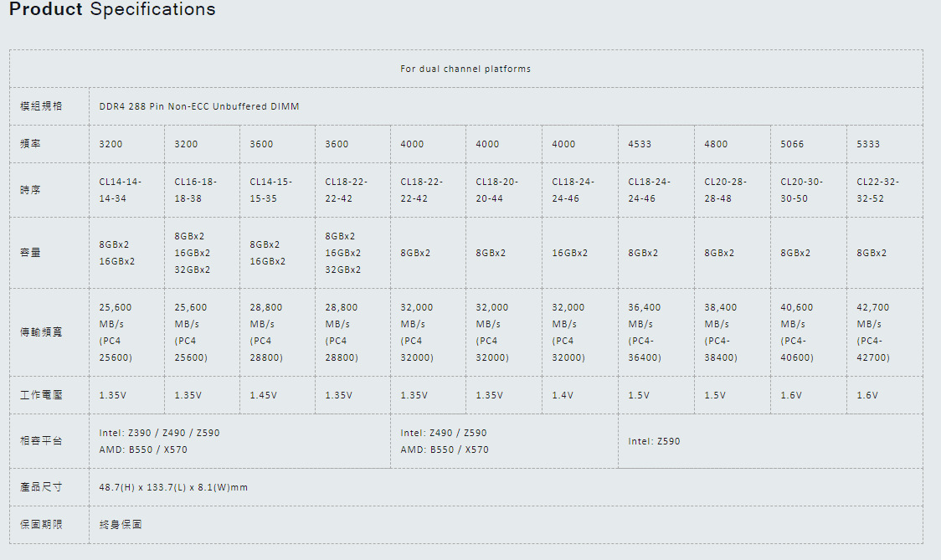Viewport: 941px width, 560px height.
Task: Select the 4800 frequency cell
Action: click(x=716, y=144)
